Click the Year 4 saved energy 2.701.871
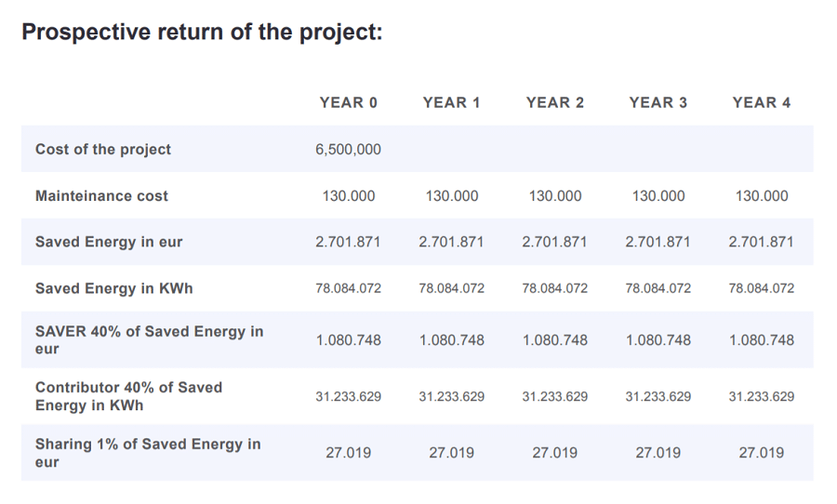The image size is (837, 504). click(x=761, y=242)
